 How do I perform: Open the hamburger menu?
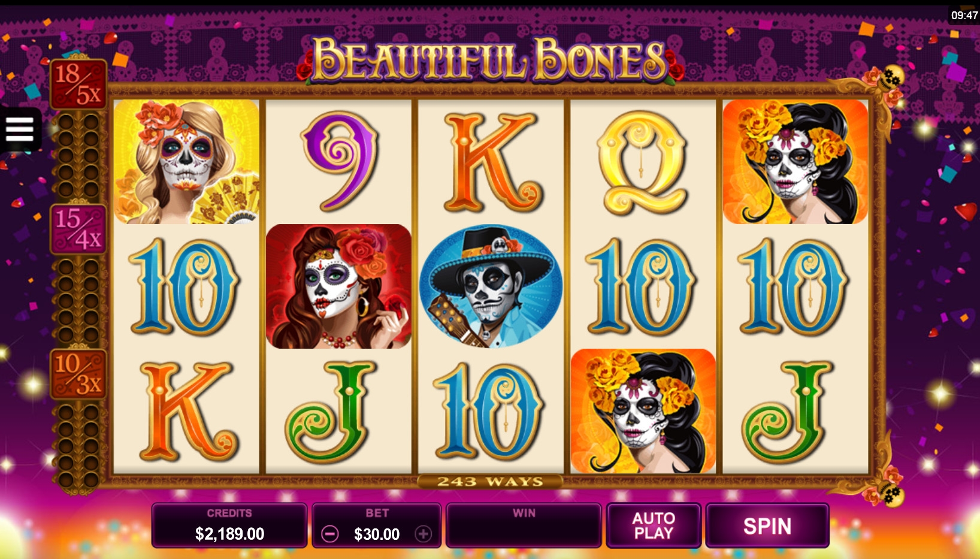[20, 129]
